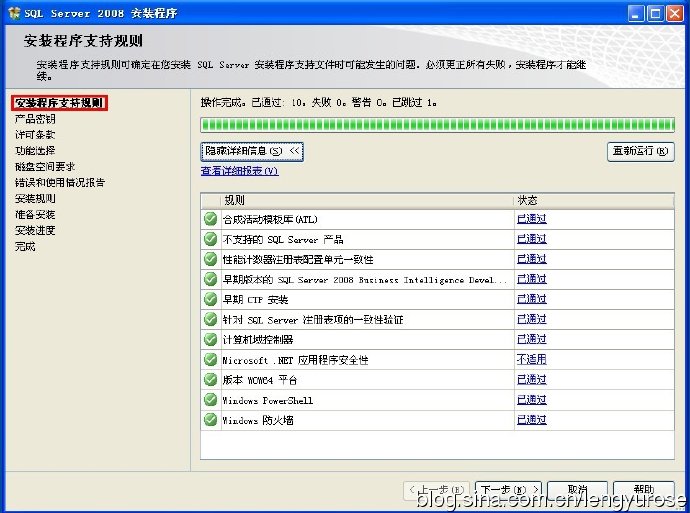
Task: Open 已通过 status link for 合成活动模板库(ATL)
Action: pyautogui.click(x=532, y=219)
